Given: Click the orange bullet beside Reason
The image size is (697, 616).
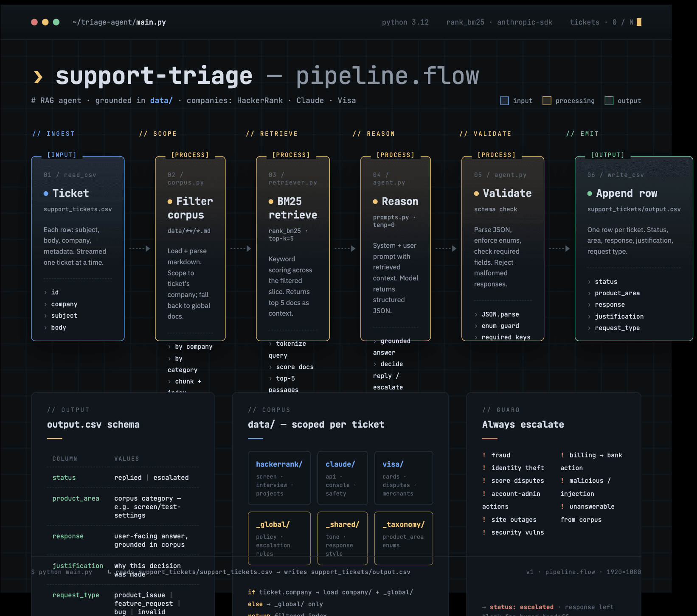Looking at the screenshot, I should (375, 202).
